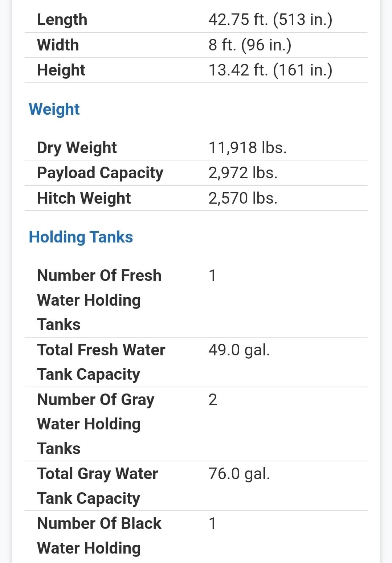Click the 2,972 lbs. payload value
Screen dimensions: 392x563
point(243,173)
